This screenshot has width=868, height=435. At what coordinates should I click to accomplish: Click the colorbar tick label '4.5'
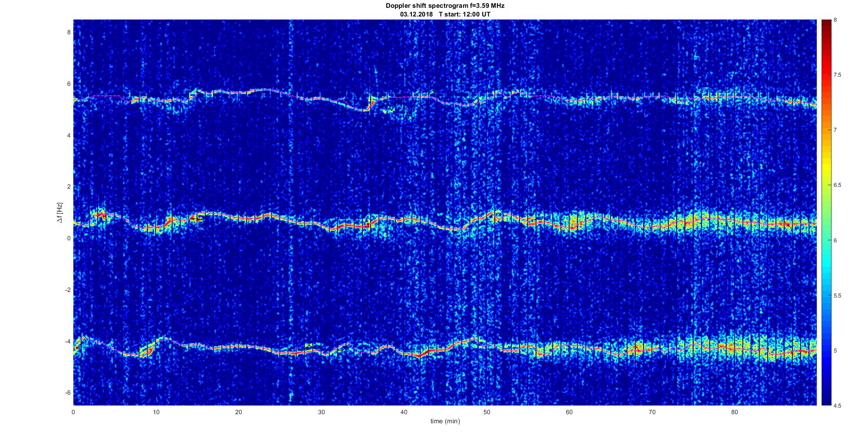tap(838, 406)
